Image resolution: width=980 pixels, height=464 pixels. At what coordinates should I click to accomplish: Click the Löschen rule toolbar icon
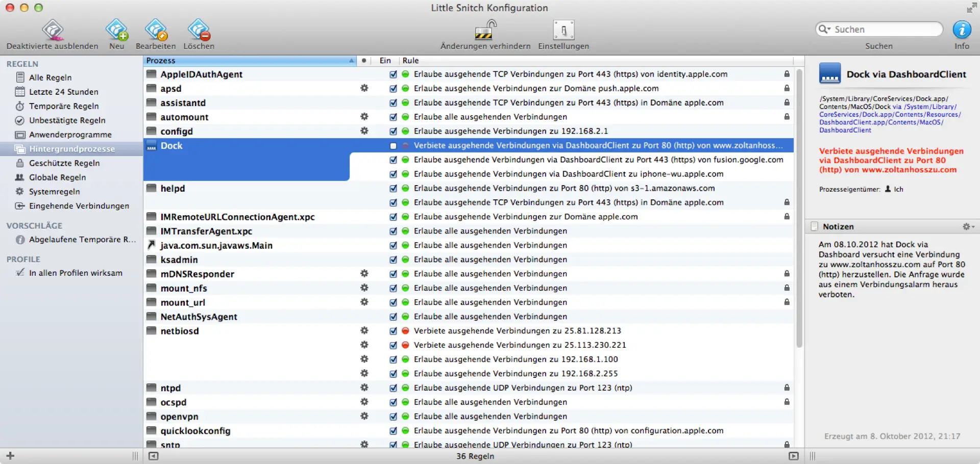pyautogui.click(x=199, y=30)
